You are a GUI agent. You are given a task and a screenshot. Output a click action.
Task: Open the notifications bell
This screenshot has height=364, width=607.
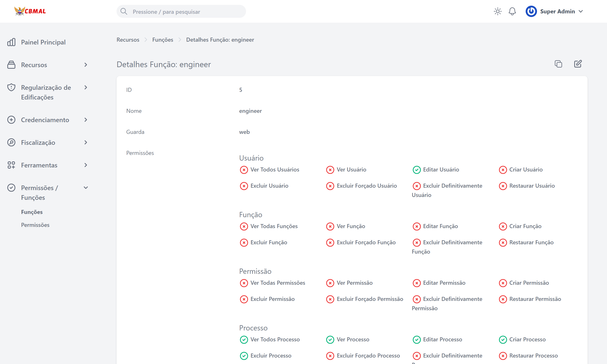click(512, 11)
